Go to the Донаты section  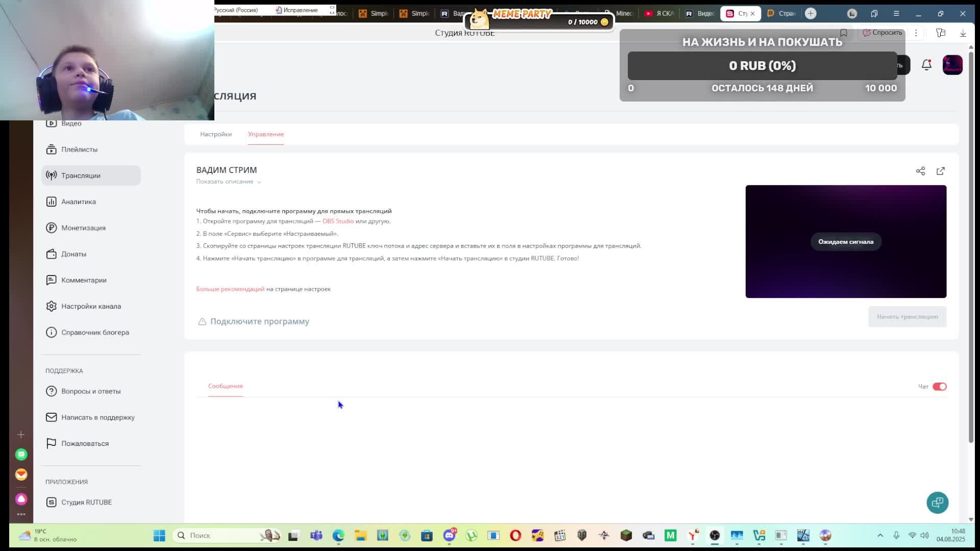(x=73, y=254)
